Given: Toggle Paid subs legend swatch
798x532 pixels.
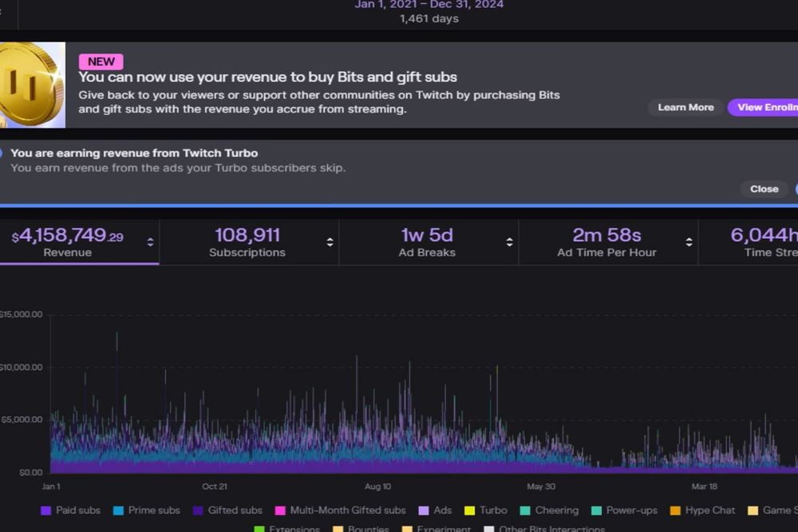Looking at the screenshot, I should click(x=45, y=510).
